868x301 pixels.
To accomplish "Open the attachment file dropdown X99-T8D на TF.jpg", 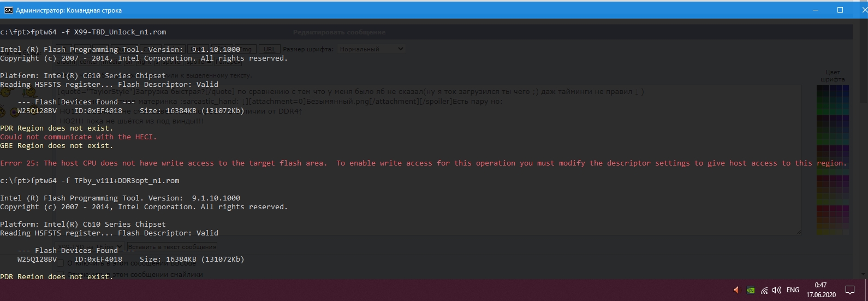I will 90,246.
